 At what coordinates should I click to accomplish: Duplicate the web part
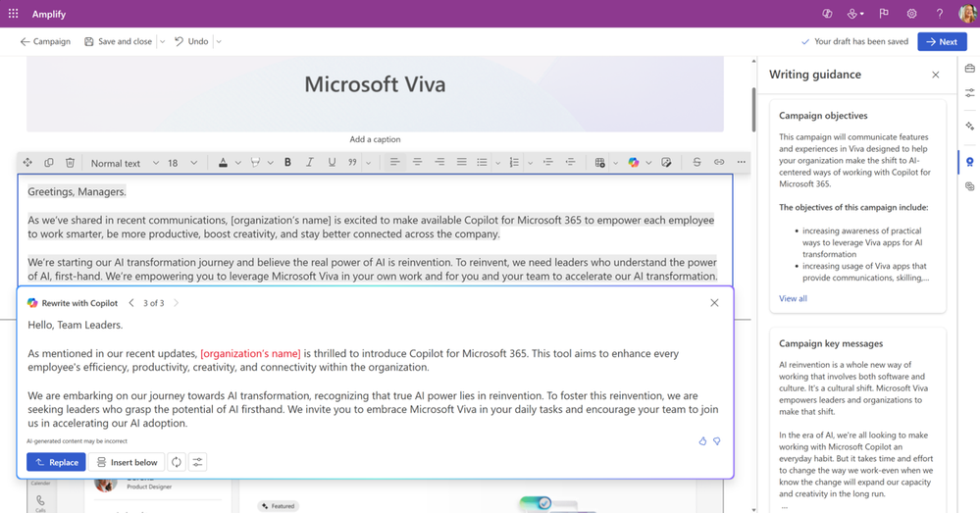49,163
